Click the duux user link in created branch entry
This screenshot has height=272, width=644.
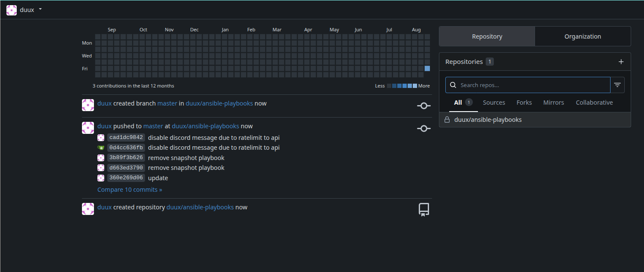[x=104, y=103]
